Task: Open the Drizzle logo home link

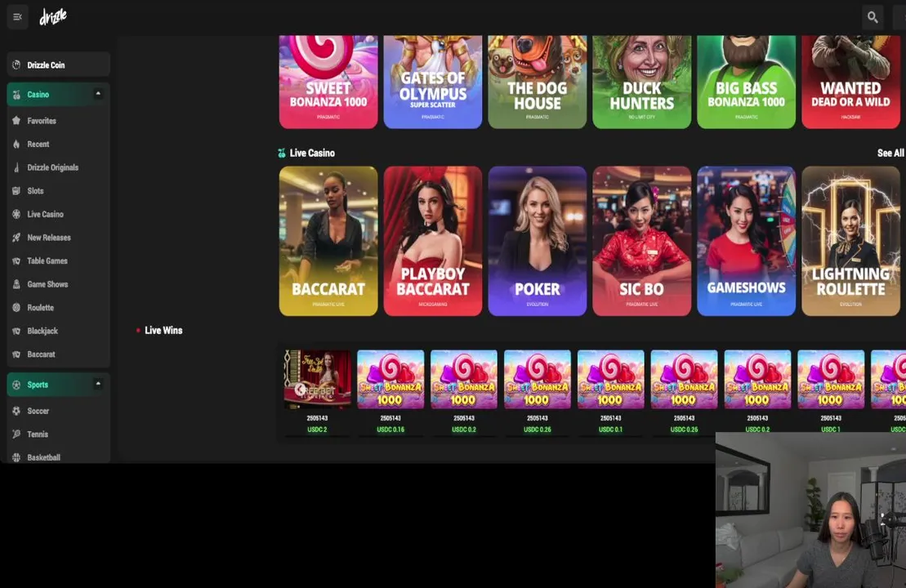Action: [x=53, y=17]
